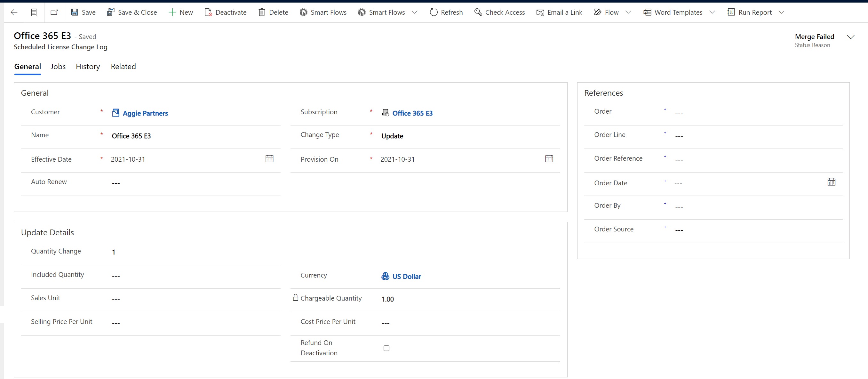Open the Provision On calendar picker
The image size is (868, 379).
click(549, 159)
